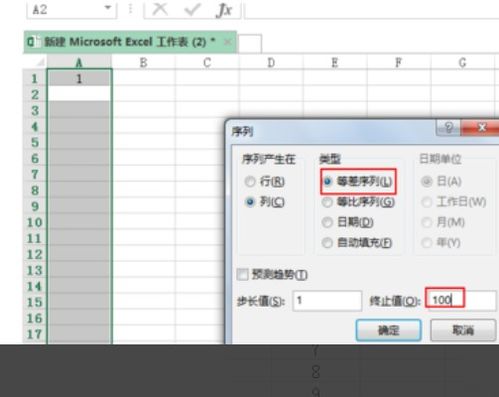This screenshot has width=499, height=397.
Task: Select 日(A) date unit
Action: [441, 182]
